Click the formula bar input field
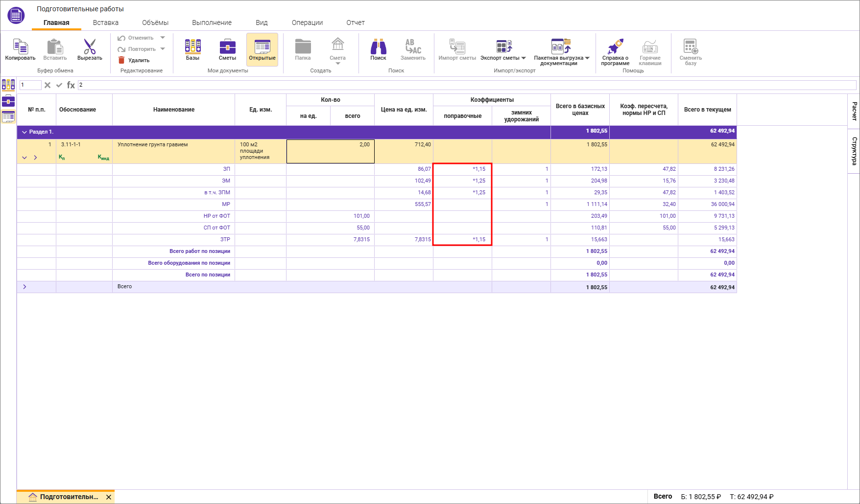The image size is (860, 504). coord(465,85)
